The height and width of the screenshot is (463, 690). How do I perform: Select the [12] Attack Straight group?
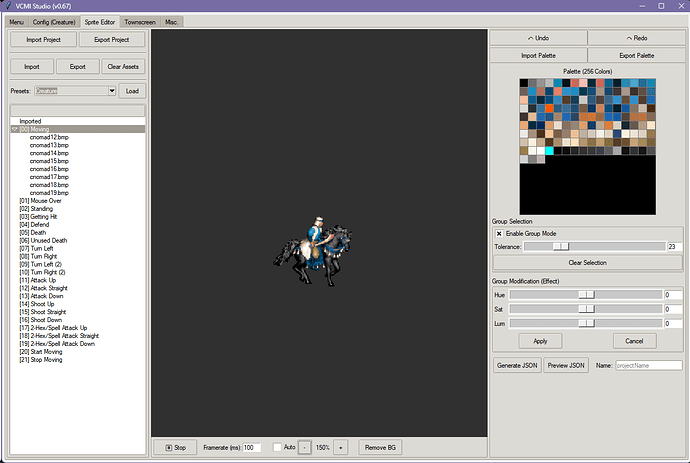pyautogui.click(x=44, y=288)
